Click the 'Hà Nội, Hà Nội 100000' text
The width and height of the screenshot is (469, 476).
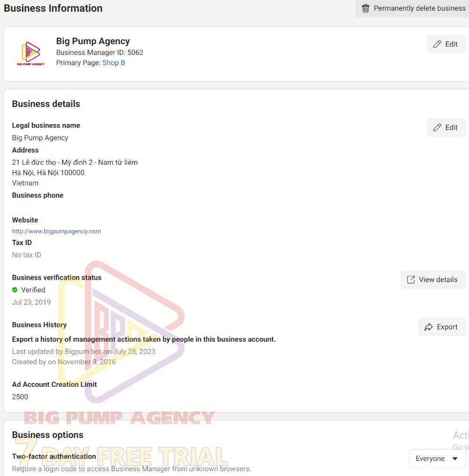pos(48,172)
